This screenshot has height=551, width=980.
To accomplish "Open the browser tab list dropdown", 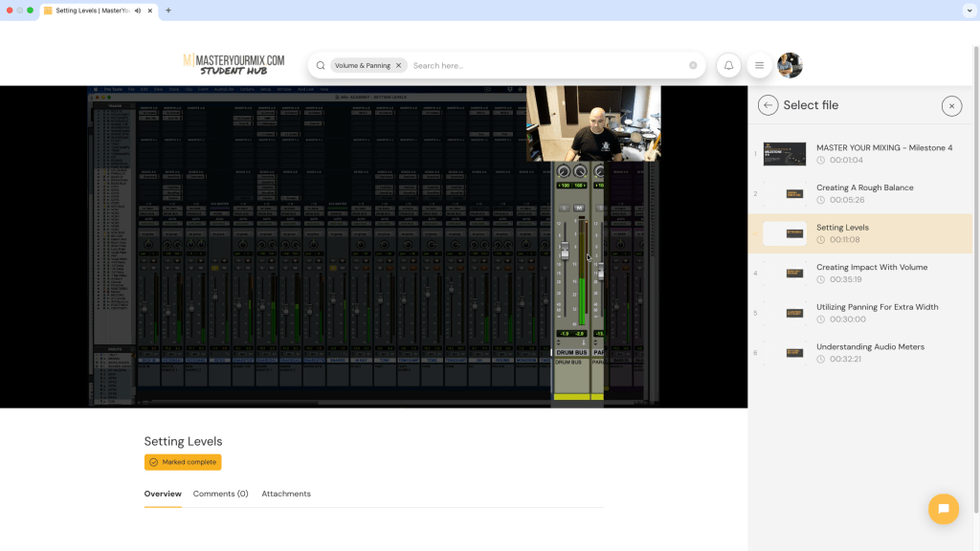I will [x=967, y=11].
